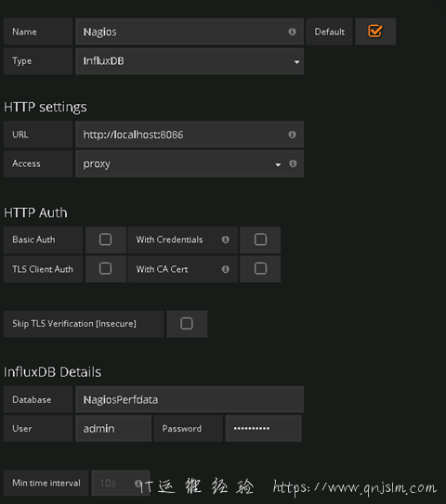Image resolution: width=446 pixels, height=504 pixels.
Task: Enable the With Credentials checkbox
Action: [260, 239]
